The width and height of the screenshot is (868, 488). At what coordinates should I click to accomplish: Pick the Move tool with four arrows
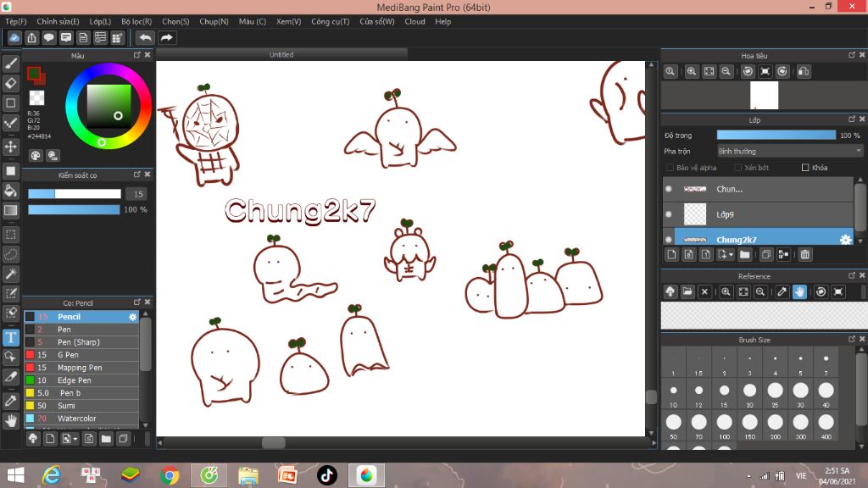coord(10,147)
